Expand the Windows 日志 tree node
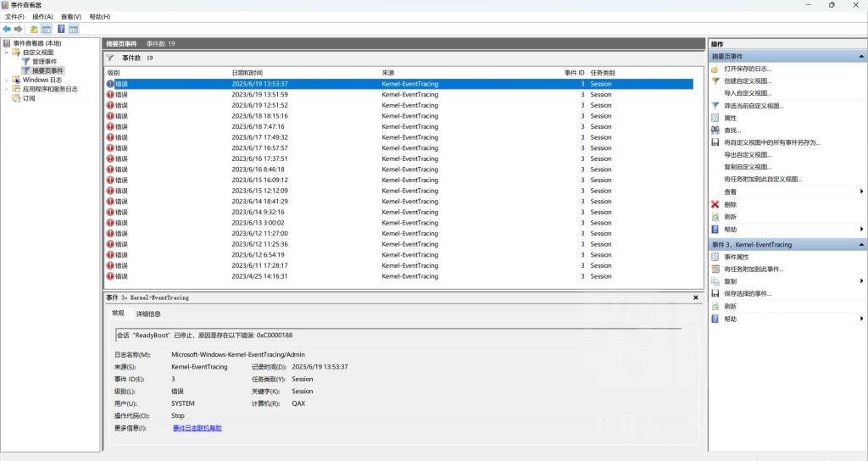This screenshot has width=868, height=461. click(6, 81)
